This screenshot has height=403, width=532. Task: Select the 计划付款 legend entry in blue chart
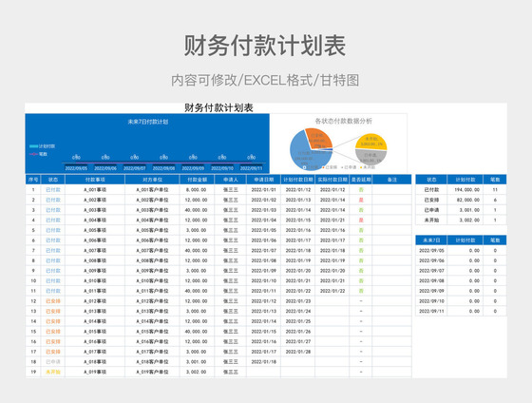point(43,146)
